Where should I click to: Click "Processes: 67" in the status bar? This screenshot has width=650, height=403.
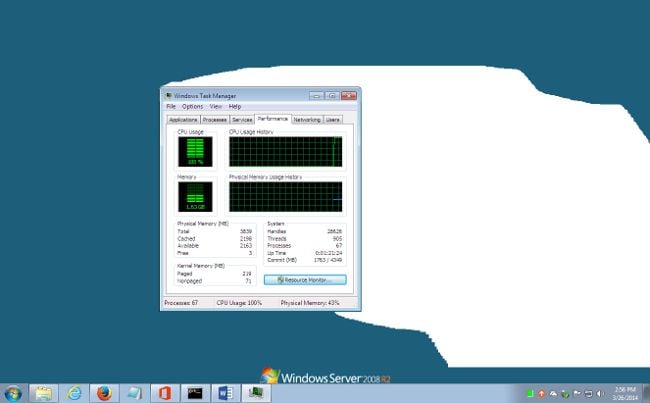(181, 303)
